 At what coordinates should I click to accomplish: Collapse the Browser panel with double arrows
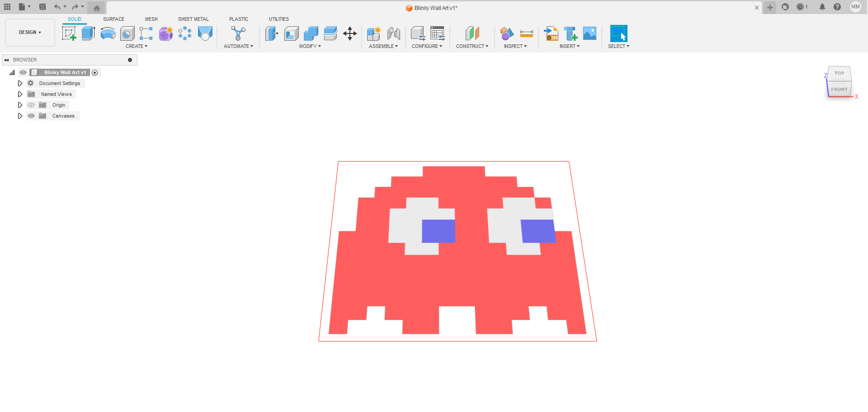(x=6, y=60)
